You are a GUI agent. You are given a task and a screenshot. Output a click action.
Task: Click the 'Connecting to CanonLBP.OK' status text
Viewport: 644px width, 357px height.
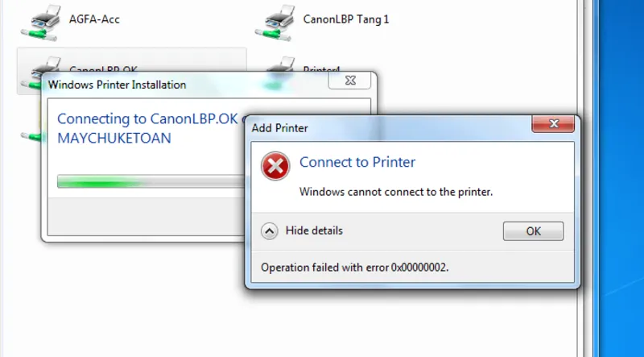pos(147,118)
